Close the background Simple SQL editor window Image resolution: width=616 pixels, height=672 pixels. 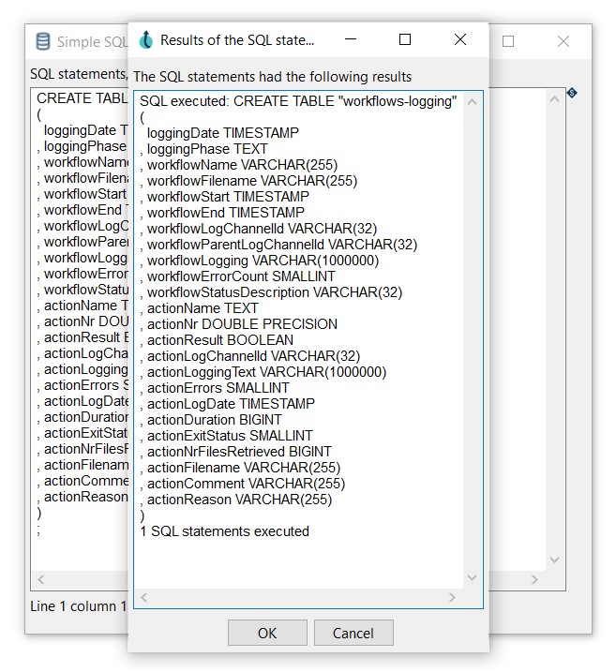point(563,42)
